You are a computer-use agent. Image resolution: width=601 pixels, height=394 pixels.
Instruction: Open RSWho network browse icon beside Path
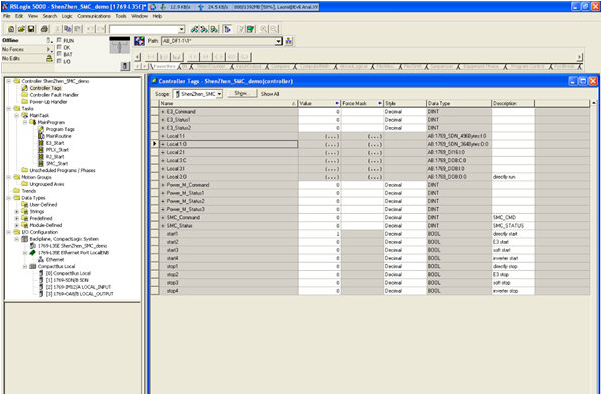point(289,41)
